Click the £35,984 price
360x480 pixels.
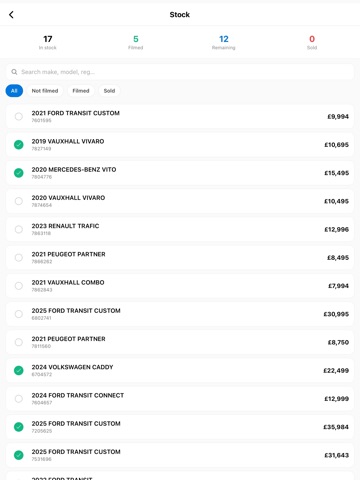[336, 427]
